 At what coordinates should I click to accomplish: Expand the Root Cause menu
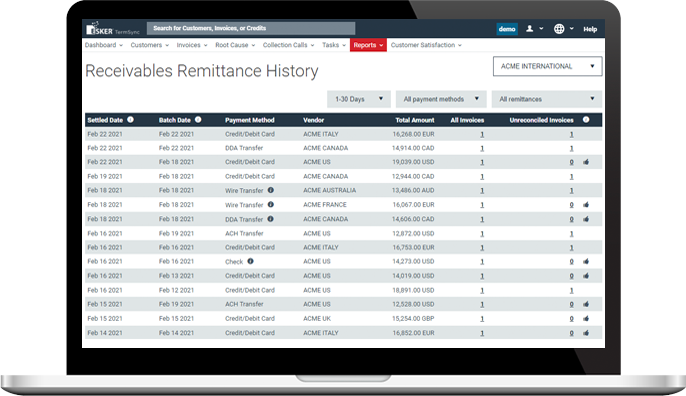click(x=235, y=45)
